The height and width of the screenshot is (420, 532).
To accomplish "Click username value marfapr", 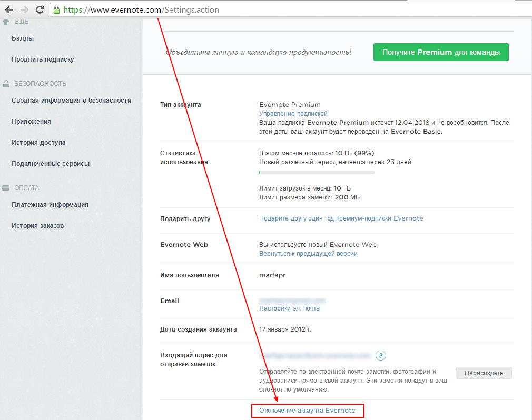I will (x=272, y=275).
